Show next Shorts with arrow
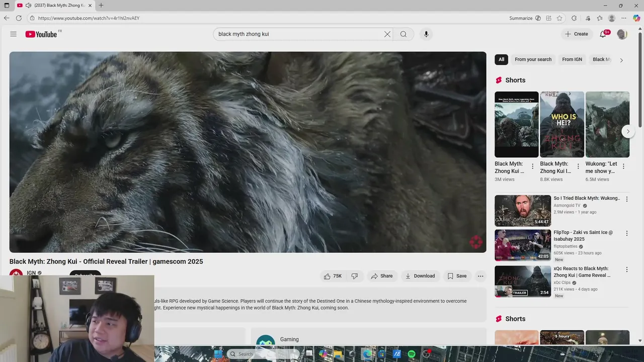Image resolution: width=644 pixels, height=362 pixels. tap(628, 132)
